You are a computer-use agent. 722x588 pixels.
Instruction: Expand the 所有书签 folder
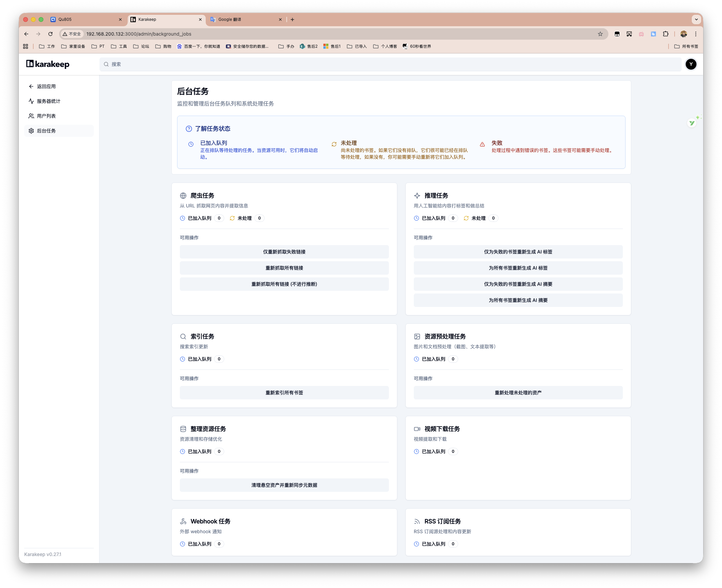click(686, 46)
